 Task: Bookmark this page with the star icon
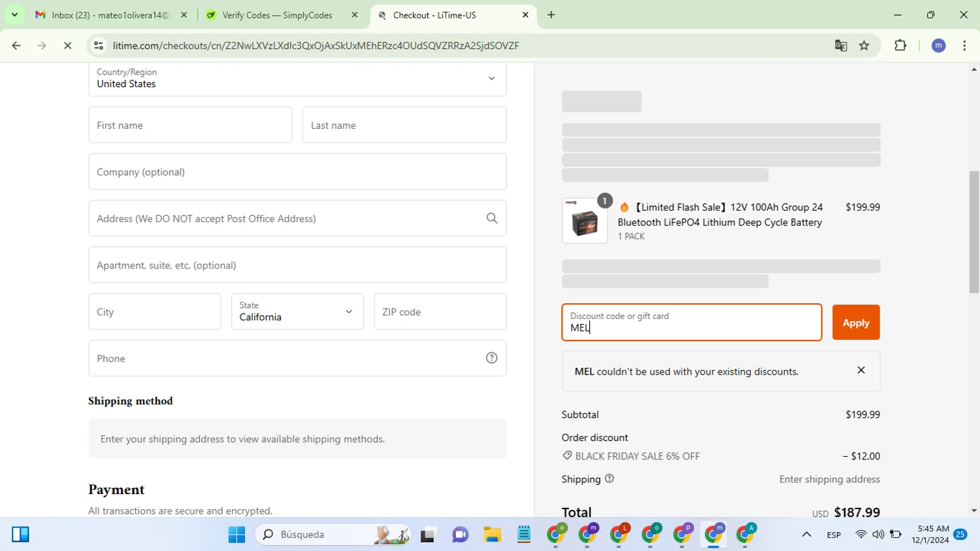[864, 46]
